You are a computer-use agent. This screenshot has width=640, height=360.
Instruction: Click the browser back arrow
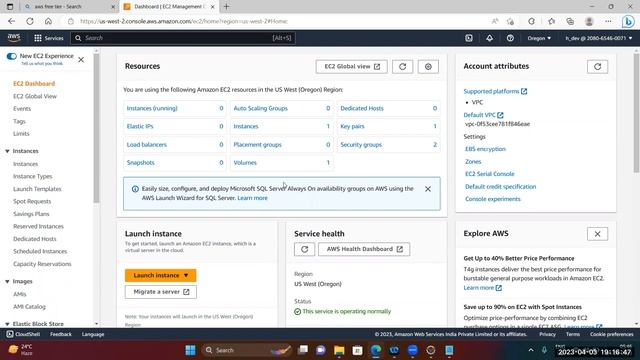[11, 21]
